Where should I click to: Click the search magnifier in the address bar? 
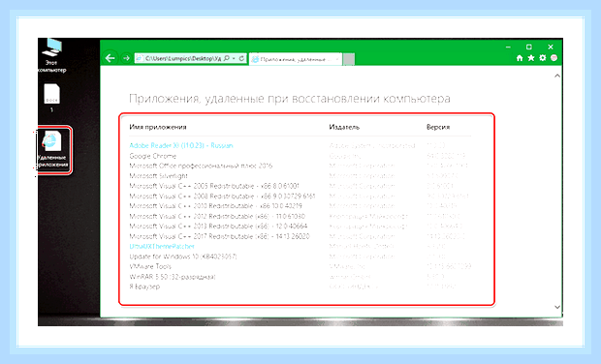pos(227,58)
